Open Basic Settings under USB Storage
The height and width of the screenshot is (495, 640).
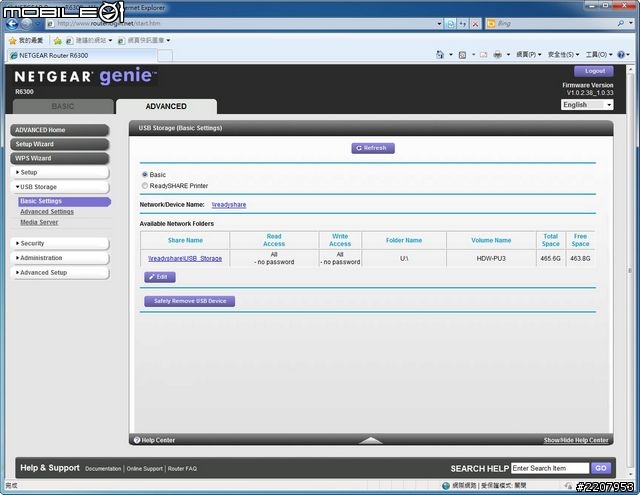(64, 201)
